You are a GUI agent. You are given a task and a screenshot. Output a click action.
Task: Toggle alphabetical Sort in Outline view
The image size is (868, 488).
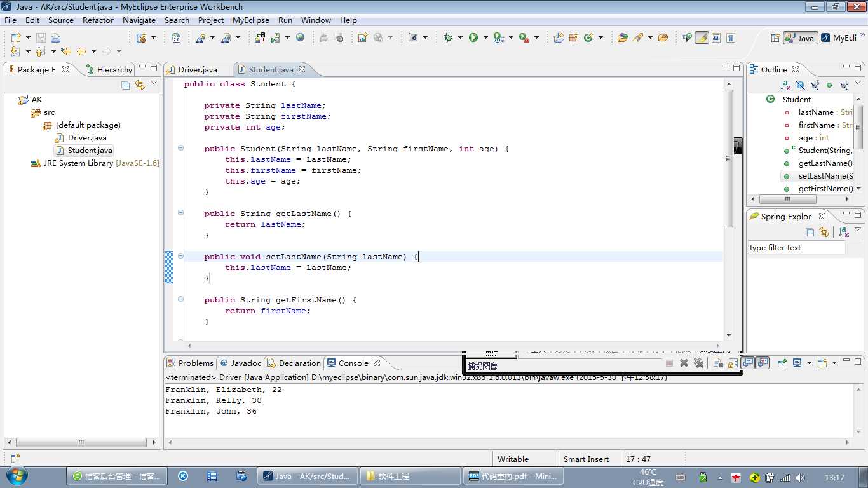785,85
